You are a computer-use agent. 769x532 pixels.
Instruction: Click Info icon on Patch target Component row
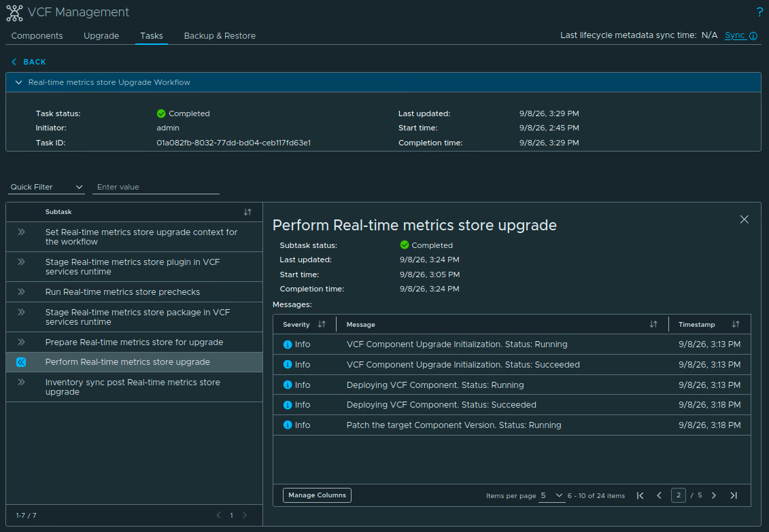(x=288, y=425)
